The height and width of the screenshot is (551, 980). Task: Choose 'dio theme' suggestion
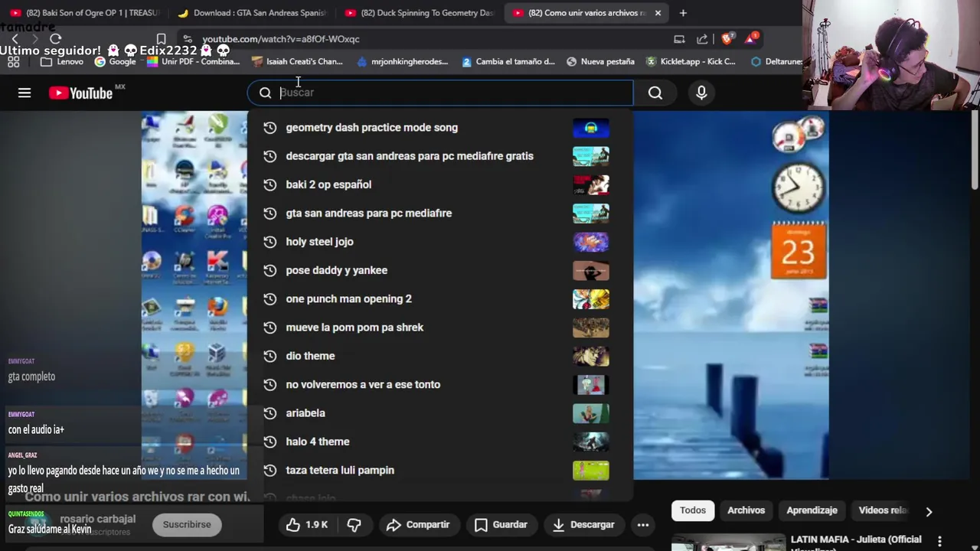[440, 356]
